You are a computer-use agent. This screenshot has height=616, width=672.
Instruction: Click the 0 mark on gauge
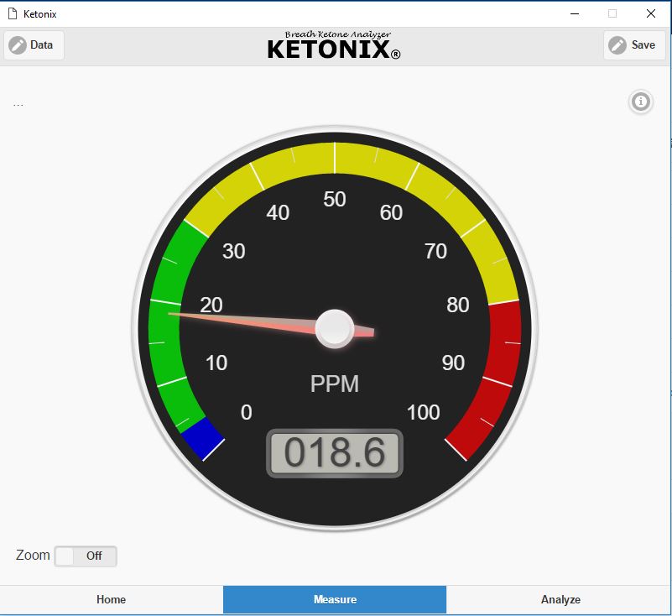coord(247,412)
